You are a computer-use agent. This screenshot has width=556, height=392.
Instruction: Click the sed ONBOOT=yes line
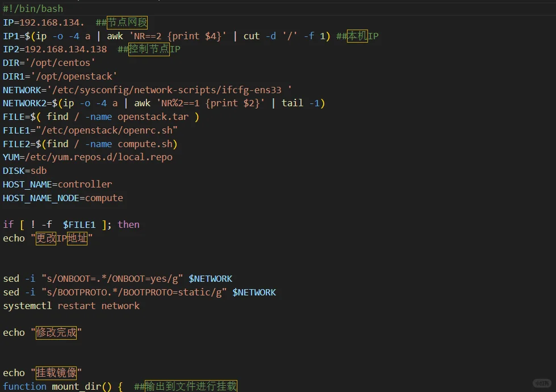pyautogui.click(x=118, y=278)
